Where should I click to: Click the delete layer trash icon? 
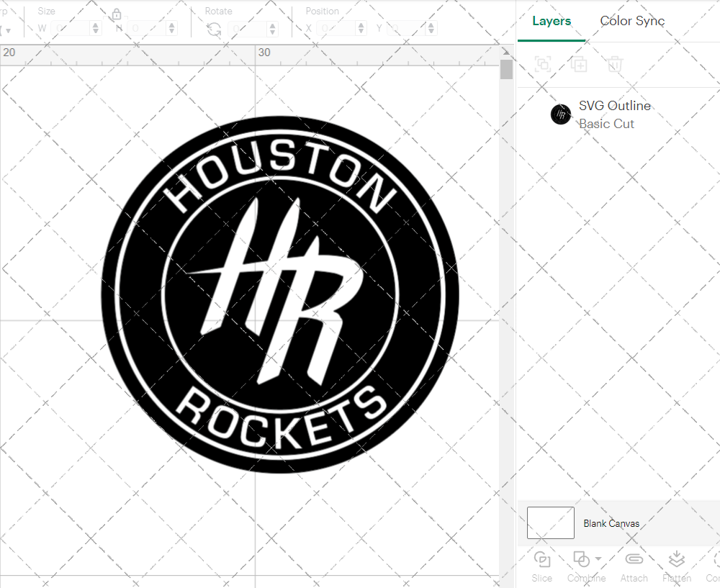614,64
